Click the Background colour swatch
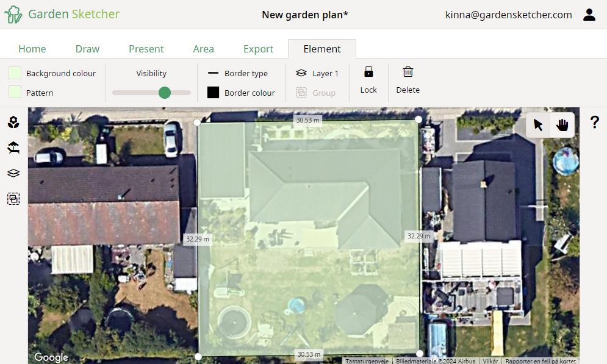Image resolution: width=607 pixels, height=364 pixels. (15, 73)
